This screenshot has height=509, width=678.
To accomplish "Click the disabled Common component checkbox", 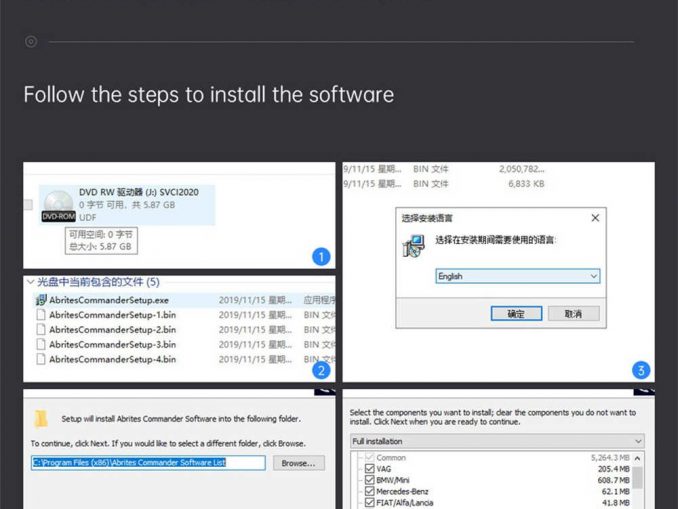I will 370,457.
